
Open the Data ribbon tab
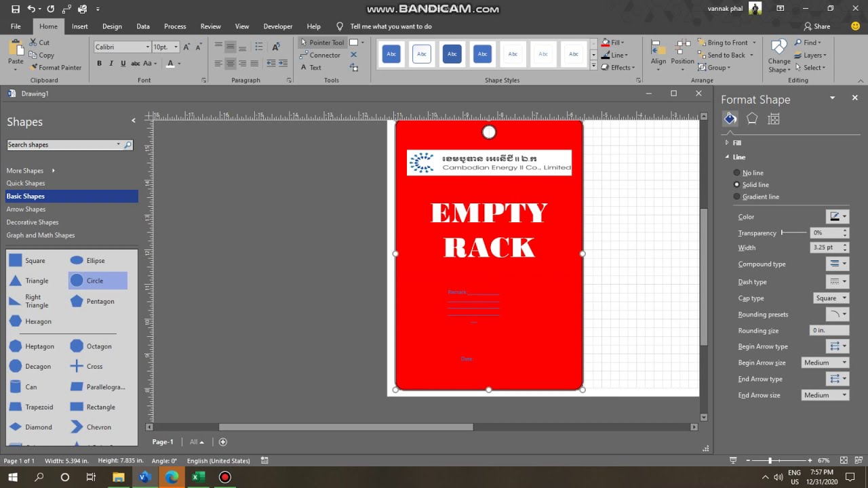tap(143, 26)
